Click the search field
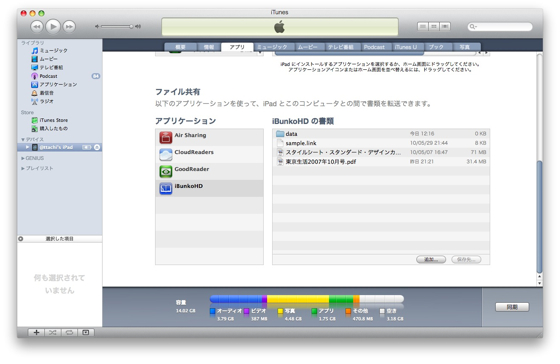The width and height of the screenshot is (560, 364). [x=500, y=26]
